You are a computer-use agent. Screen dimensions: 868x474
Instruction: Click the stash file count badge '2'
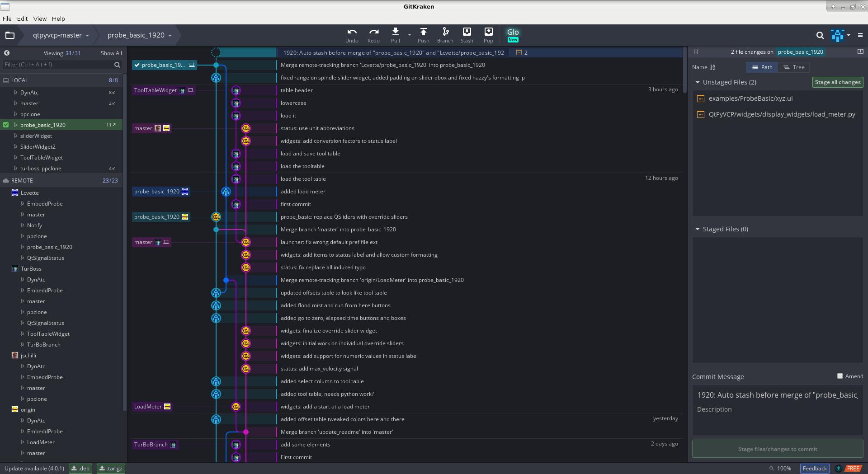tap(522, 53)
